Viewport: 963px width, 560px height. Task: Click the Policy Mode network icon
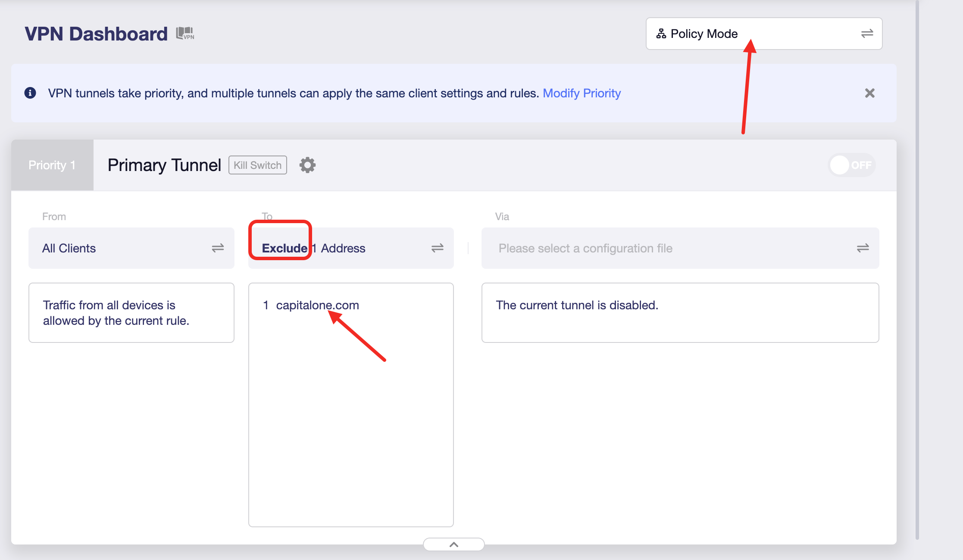(661, 34)
